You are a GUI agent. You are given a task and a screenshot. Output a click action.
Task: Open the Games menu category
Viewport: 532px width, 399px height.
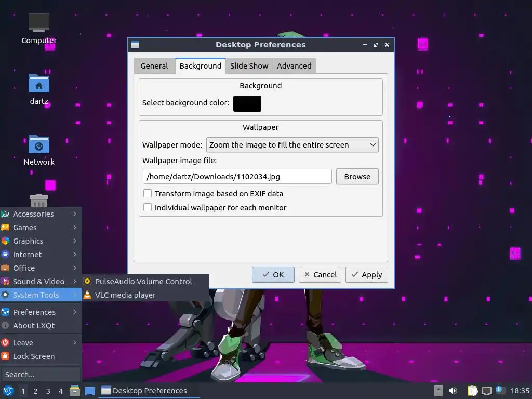coord(41,228)
